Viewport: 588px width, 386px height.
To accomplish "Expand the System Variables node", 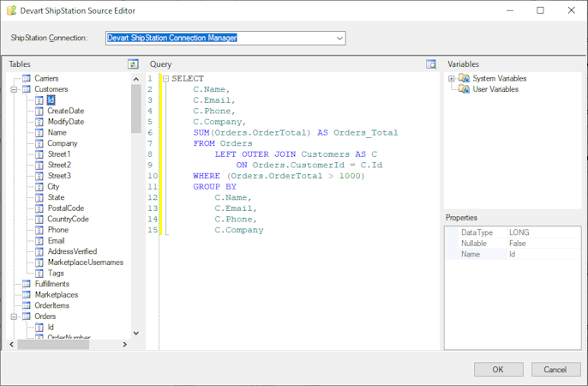I will (x=452, y=78).
